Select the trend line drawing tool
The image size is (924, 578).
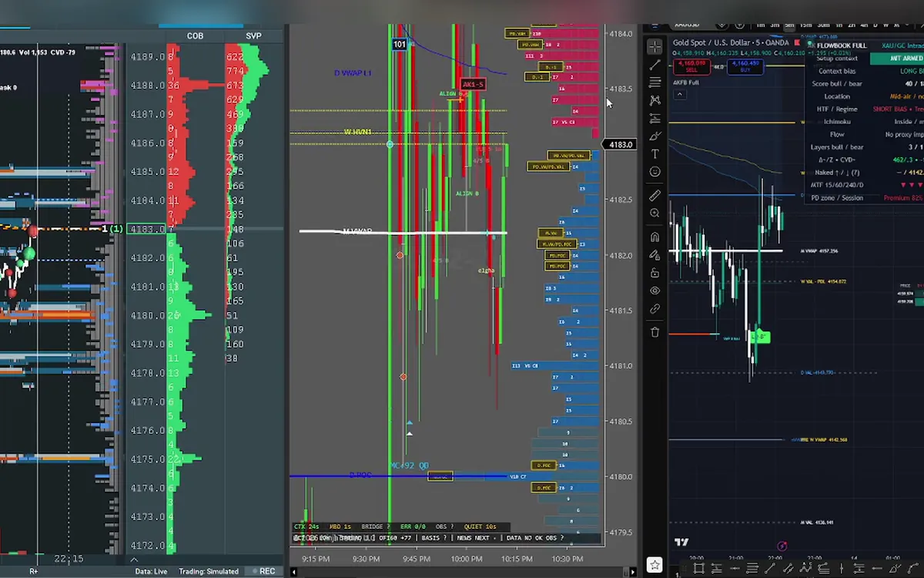pos(654,65)
